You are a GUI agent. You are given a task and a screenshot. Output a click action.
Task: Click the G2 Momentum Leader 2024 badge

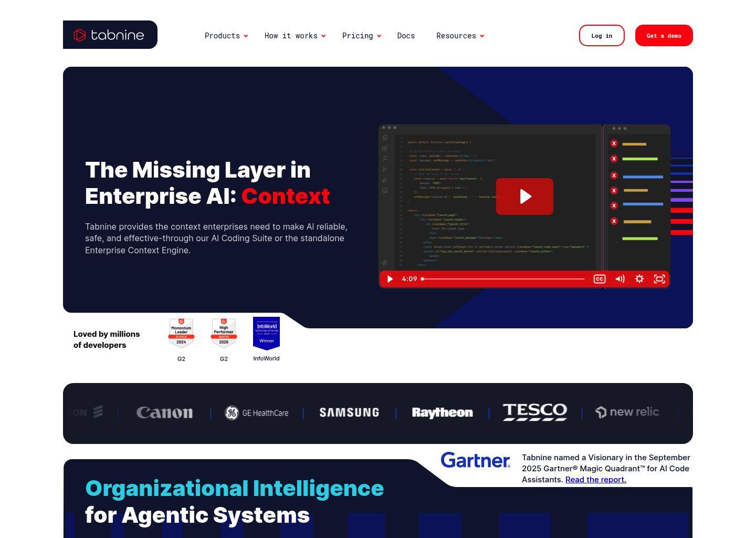click(x=181, y=333)
